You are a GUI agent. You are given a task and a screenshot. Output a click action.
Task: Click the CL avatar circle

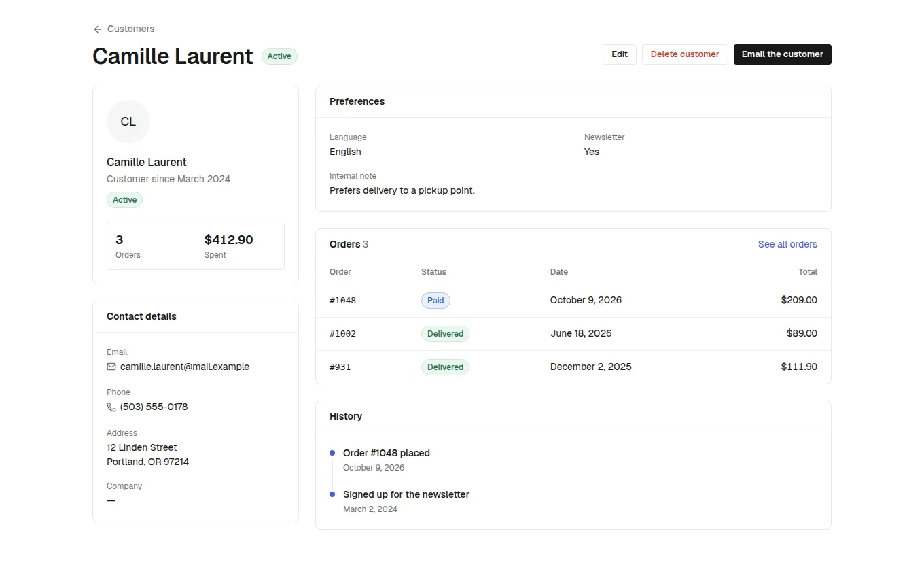click(128, 122)
